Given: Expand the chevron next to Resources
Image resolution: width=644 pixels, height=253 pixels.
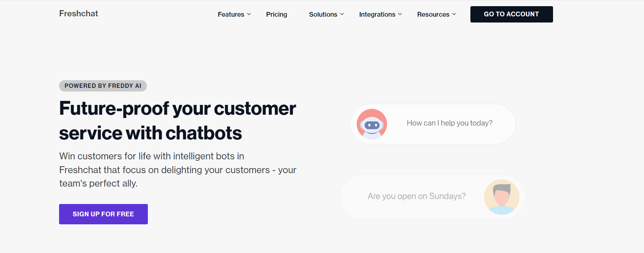Looking at the screenshot, I should point(454,14).
